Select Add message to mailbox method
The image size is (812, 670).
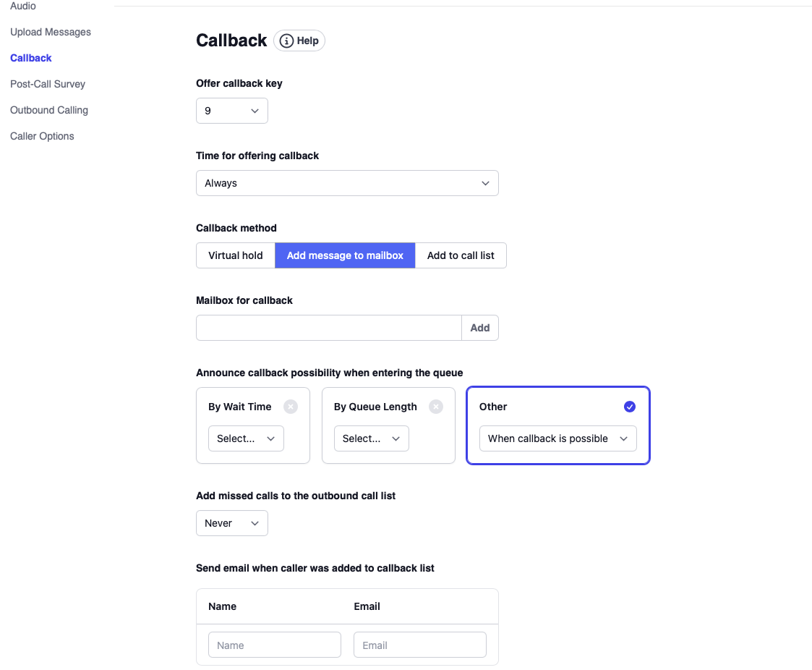pos(345,255)
